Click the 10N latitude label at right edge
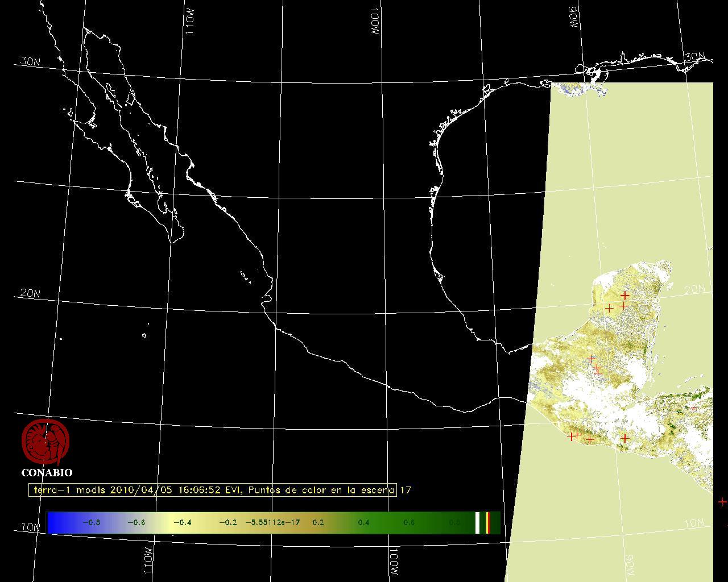Image resolution: width=728 pixels, height=582 pixels. point(693,523)
